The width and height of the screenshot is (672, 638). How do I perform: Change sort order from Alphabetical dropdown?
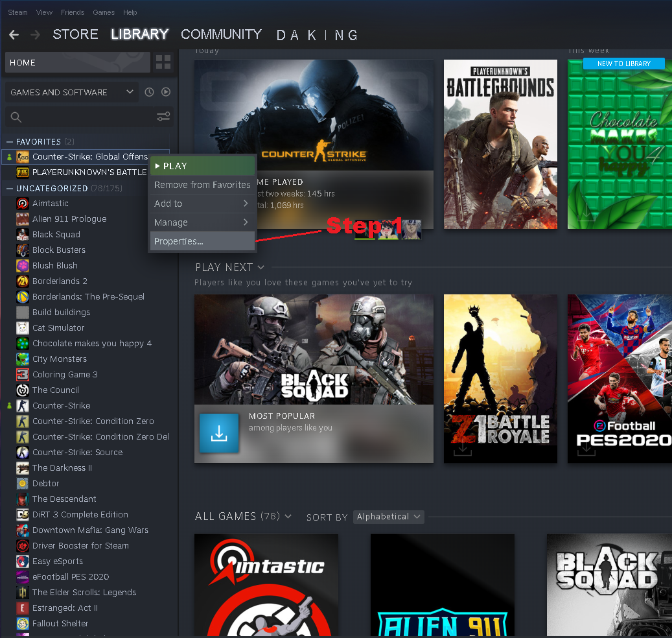[x=389, y=517]
